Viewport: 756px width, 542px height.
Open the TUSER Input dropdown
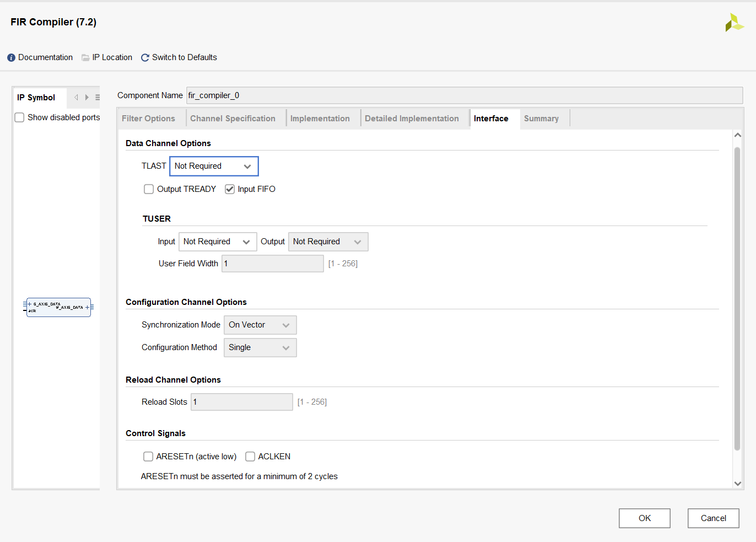pyautogui.click(x=218, y=242)
